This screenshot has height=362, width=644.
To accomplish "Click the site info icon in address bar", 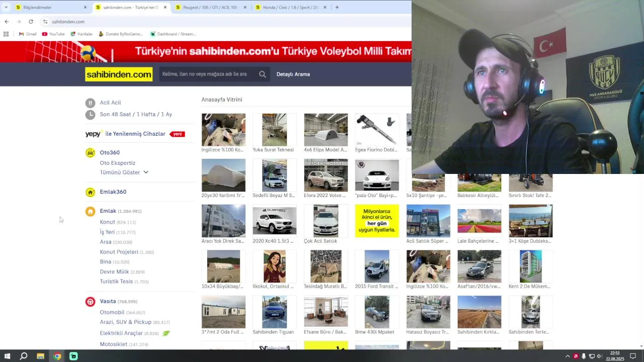I will [x=45, y=22].
